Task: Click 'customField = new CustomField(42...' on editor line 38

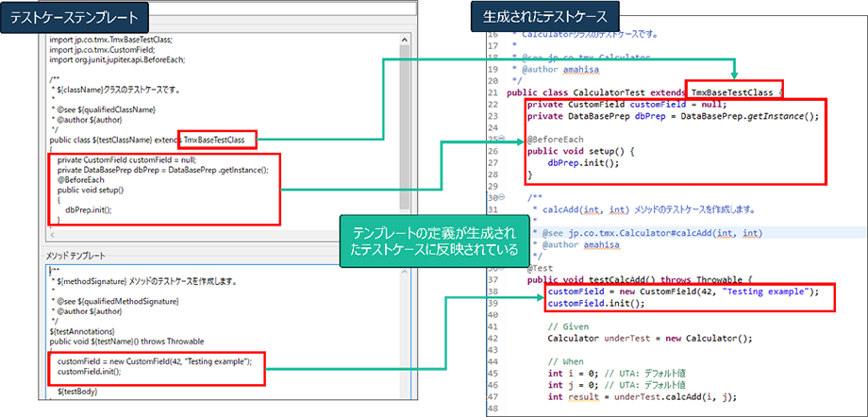Action: (x=682, y=292)
